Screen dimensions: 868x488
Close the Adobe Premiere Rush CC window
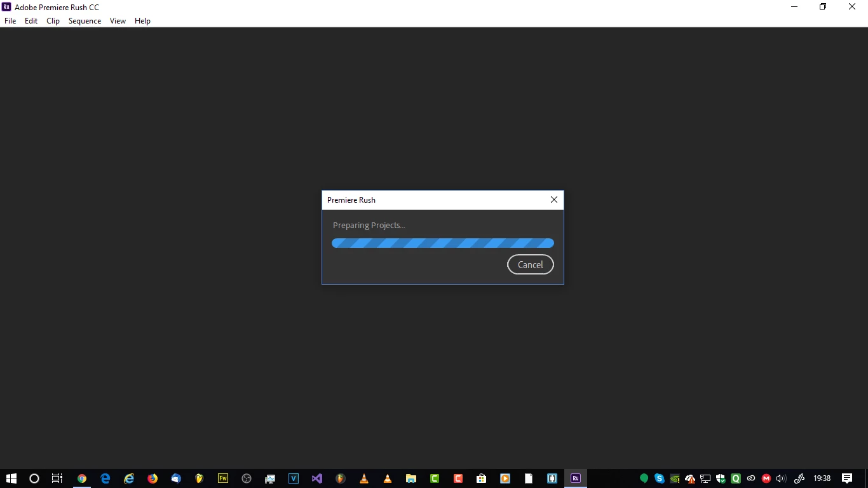pos(852,7)
